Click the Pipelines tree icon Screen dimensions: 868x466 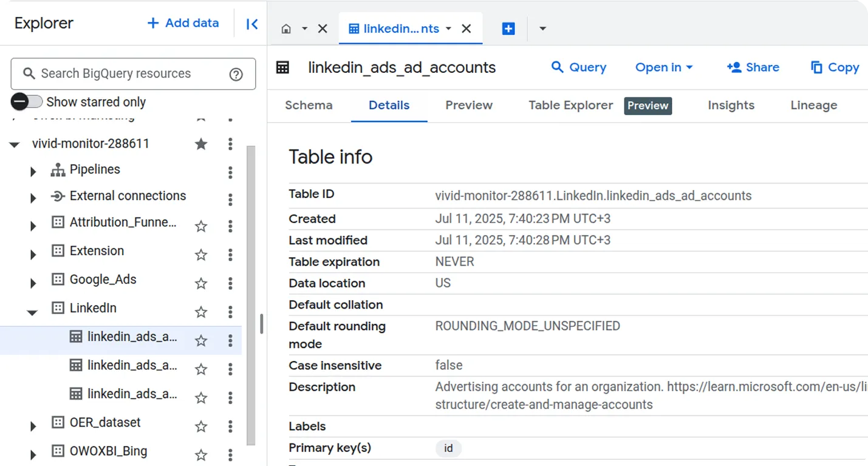[58, 170]
